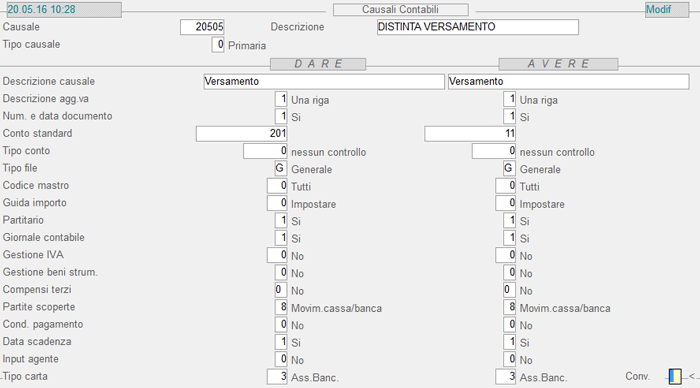700x388 pixels.
Task: Click AVERE Conto standard field 11
Action: (470, 134)
